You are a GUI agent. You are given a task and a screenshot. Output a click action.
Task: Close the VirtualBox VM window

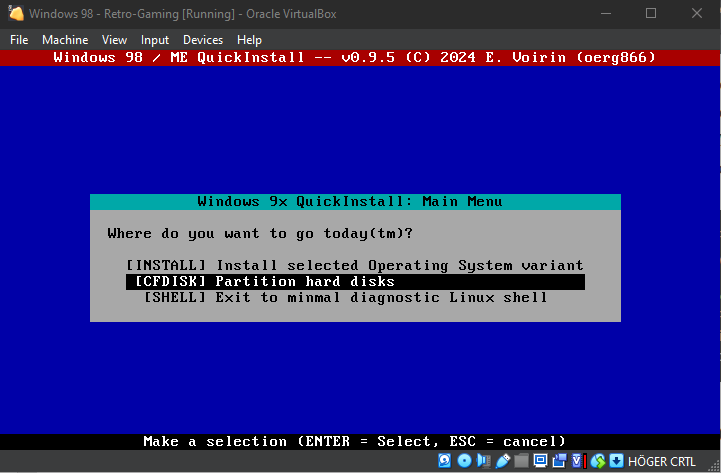[x=697, y=13]
